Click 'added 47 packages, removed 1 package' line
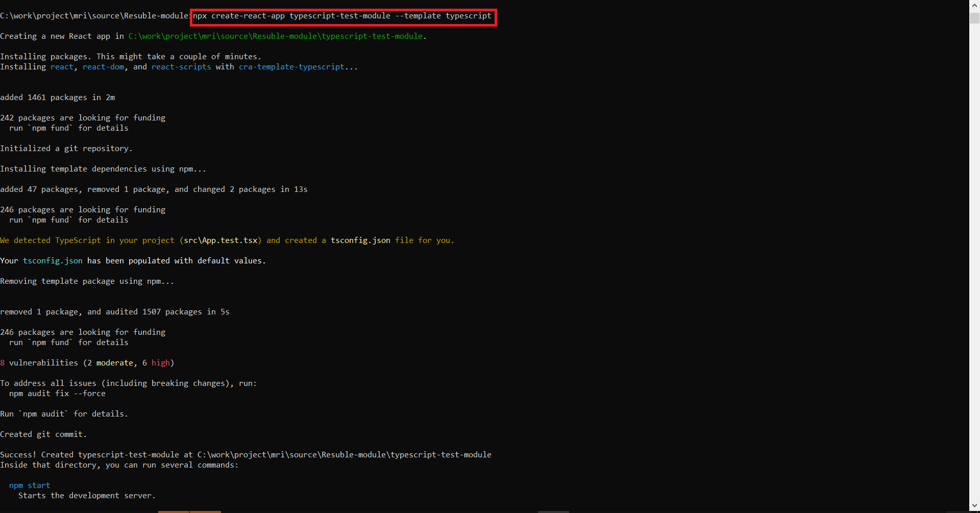The height and width of the screenshot is (513, 980). coord(154,189)
